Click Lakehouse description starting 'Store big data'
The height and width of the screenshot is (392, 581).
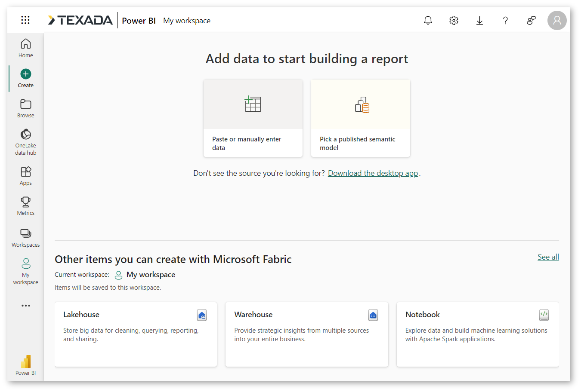(131, 335)
